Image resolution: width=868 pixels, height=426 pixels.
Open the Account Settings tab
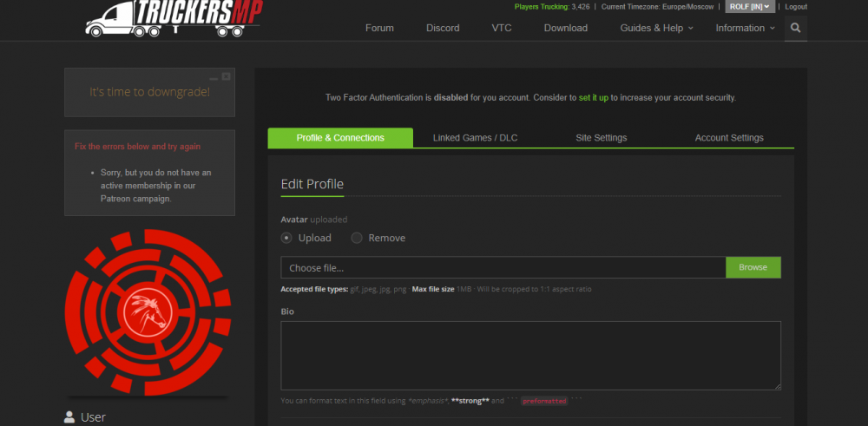pos(728,138)
